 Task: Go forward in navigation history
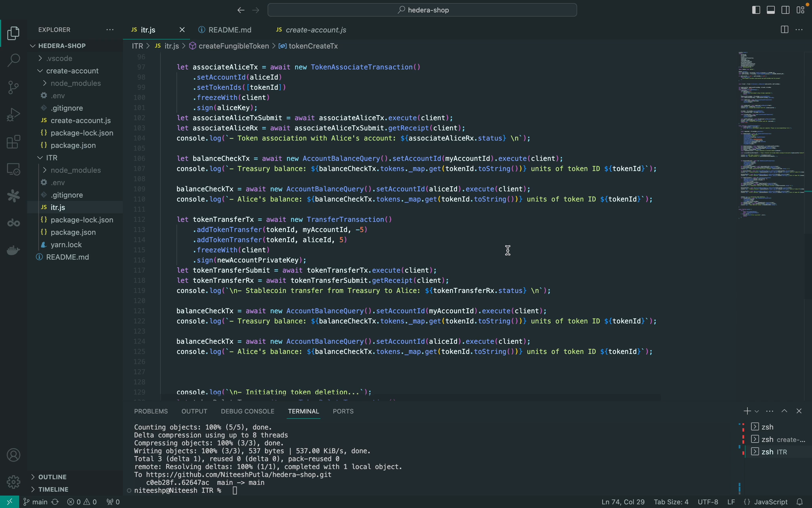pos(256,10)
